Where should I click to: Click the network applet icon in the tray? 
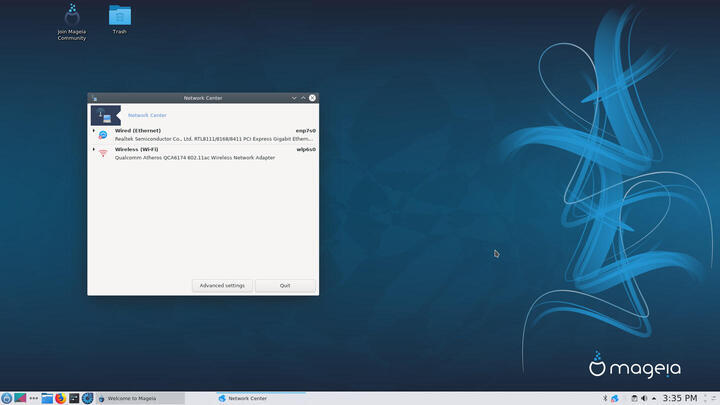[x=615, y=398]
